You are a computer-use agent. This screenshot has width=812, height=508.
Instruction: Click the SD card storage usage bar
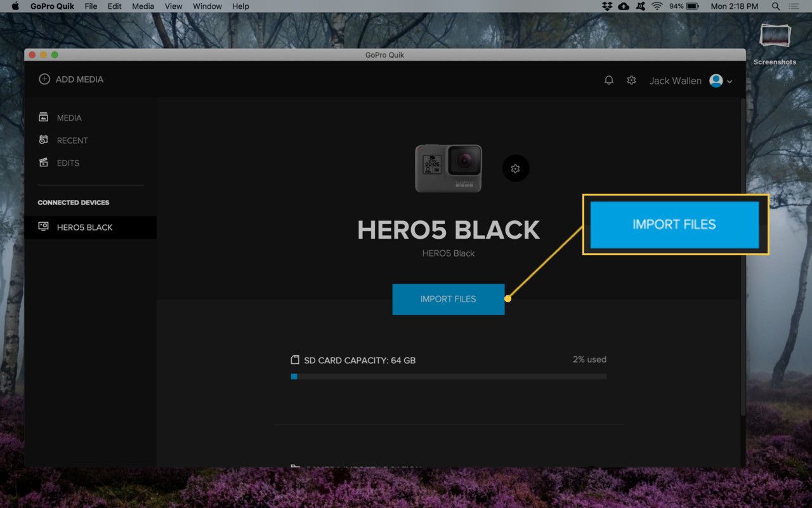[449, 377]
